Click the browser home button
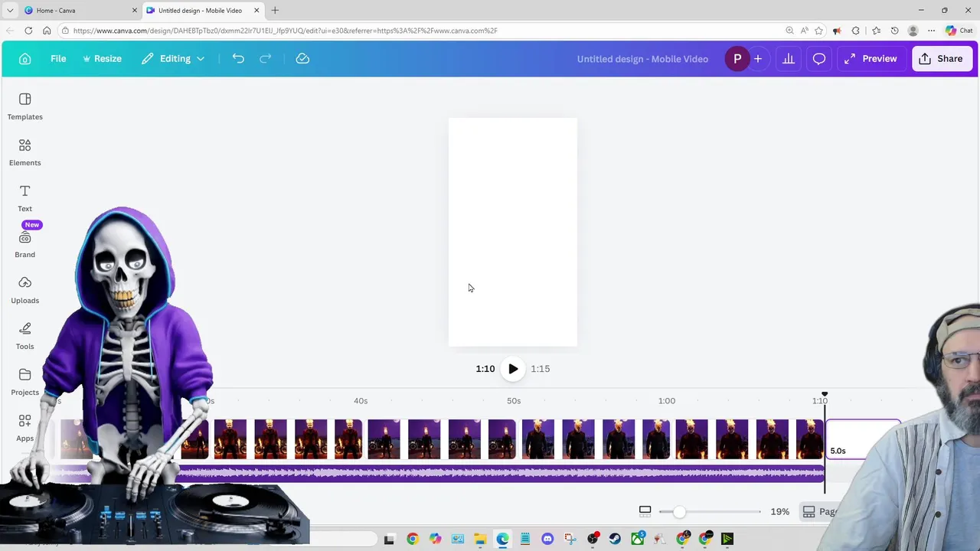The image size is (980, 551). pyautogui.click(x=47, y=31)
